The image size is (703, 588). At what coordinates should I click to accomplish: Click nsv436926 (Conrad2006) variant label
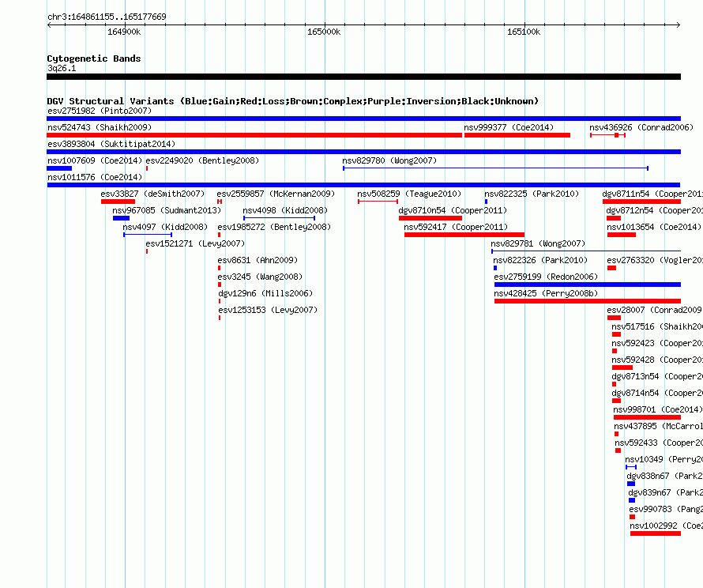tap(641, 127)
